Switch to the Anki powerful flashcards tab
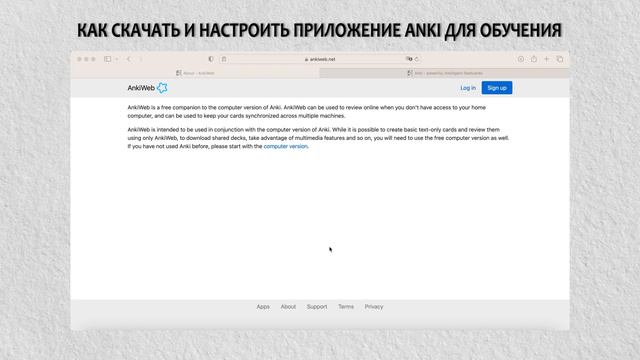 point(444,73)
